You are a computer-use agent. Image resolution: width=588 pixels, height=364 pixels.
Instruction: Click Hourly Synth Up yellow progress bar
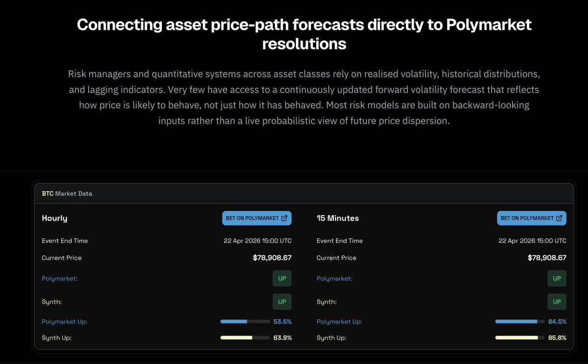point(245,338)
